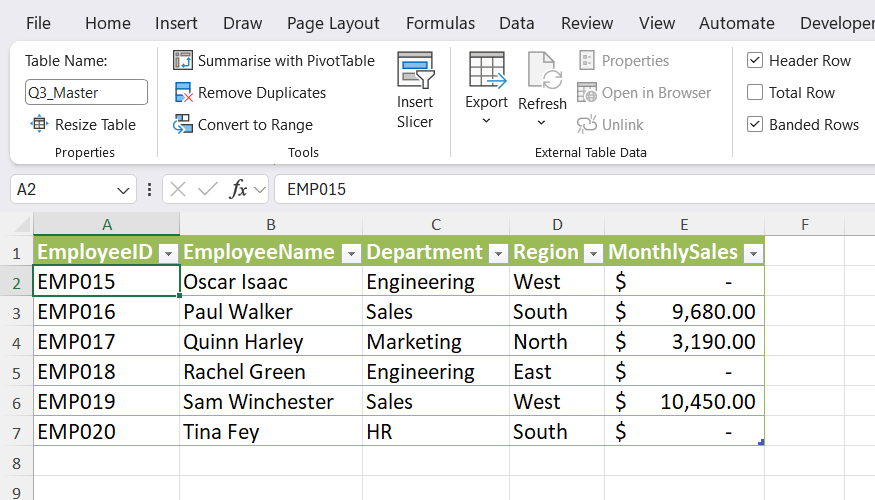Select cell Tina Fey
The height and width of the screenshot is (500, 875).
[x=271, y=432]
